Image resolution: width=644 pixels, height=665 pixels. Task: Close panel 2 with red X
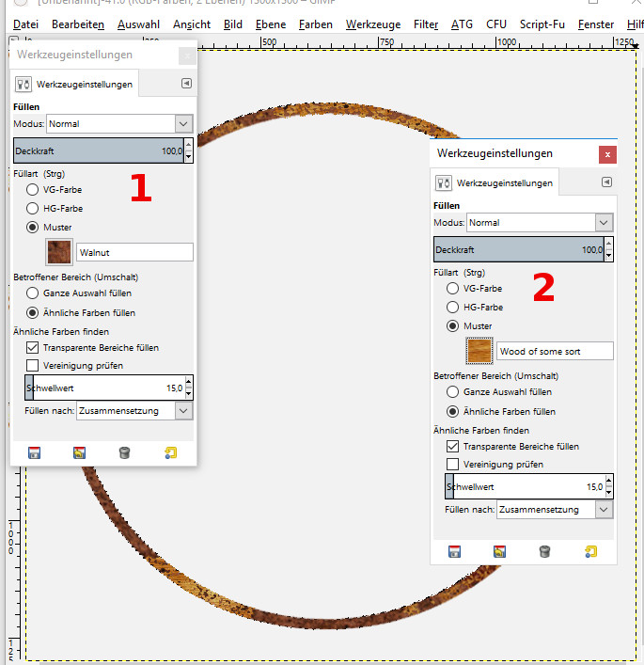(x=607, y=154)
